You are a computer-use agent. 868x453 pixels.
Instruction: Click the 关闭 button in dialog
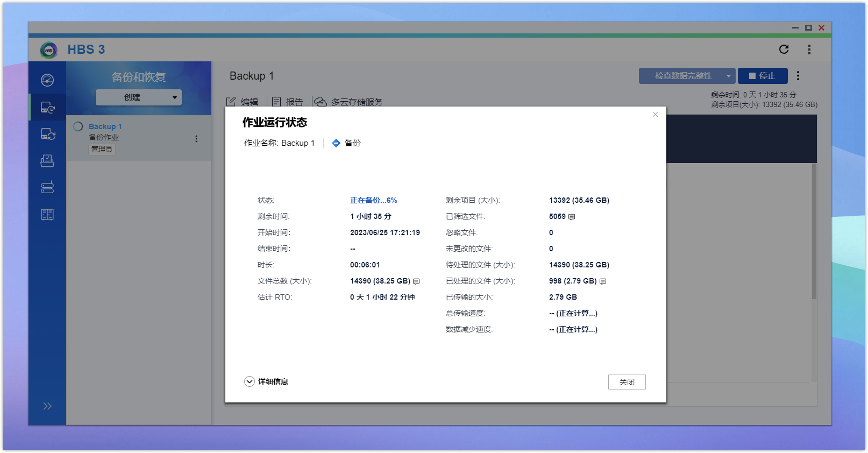click(627, 382)
